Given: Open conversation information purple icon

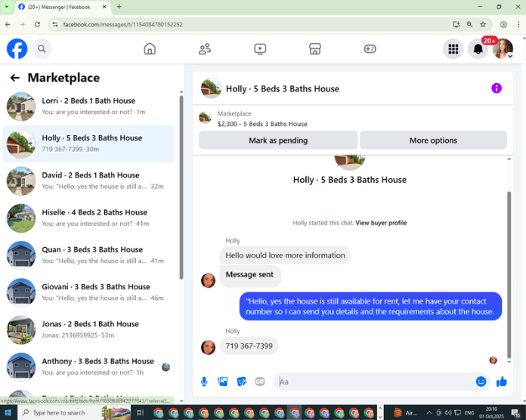Looking at the screenshot, I should [497, 88].
